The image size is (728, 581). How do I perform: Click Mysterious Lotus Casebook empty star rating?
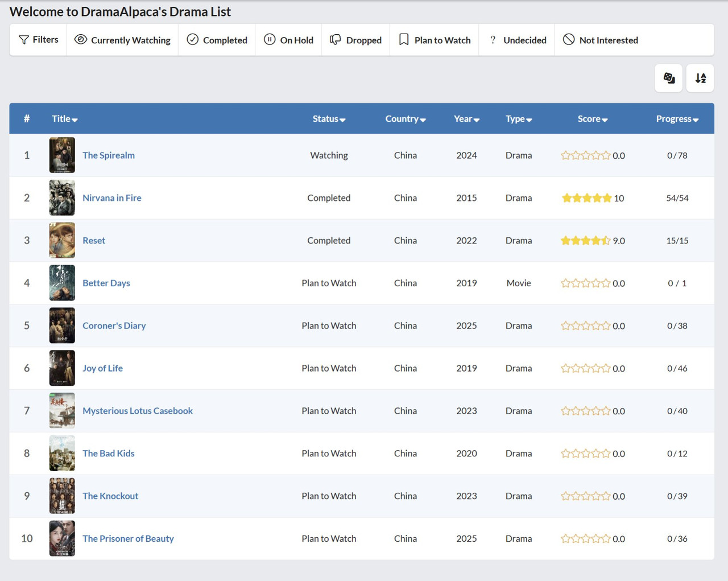tap(586, 411)
